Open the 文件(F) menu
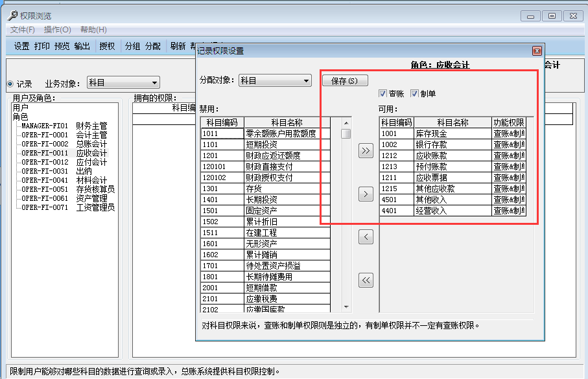 tap(21, 30)
